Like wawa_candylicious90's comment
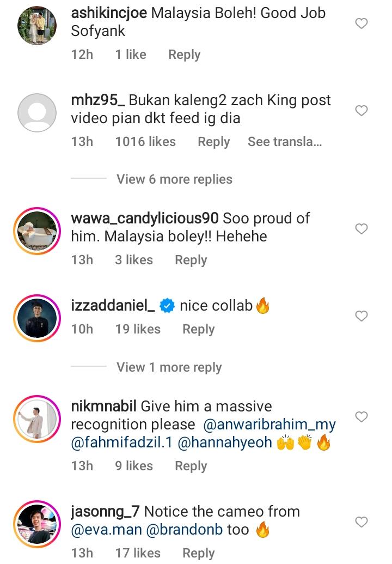This screenshot has width=392, height=564. click(x=362, y=229)
